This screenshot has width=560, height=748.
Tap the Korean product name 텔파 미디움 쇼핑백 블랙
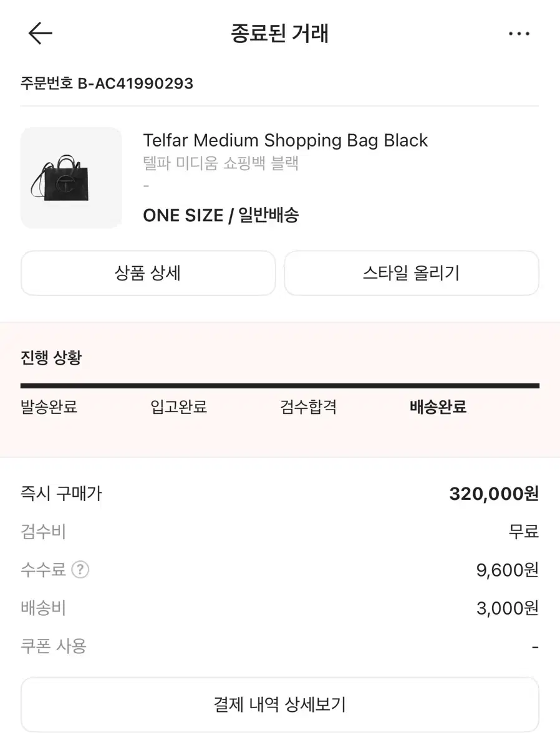(x=221, y=163)
